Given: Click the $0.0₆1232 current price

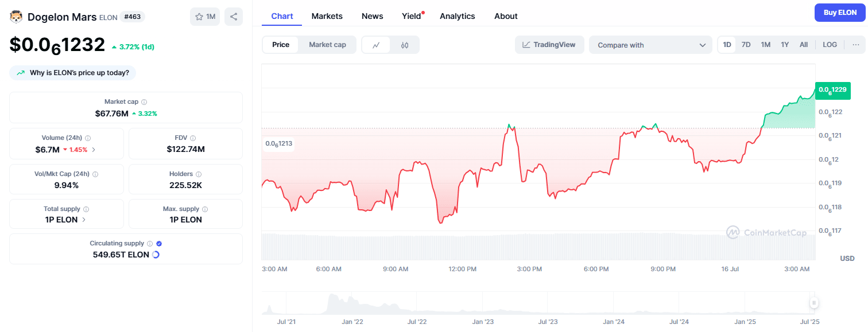Looking at the screenshot, I should (57, 45).
